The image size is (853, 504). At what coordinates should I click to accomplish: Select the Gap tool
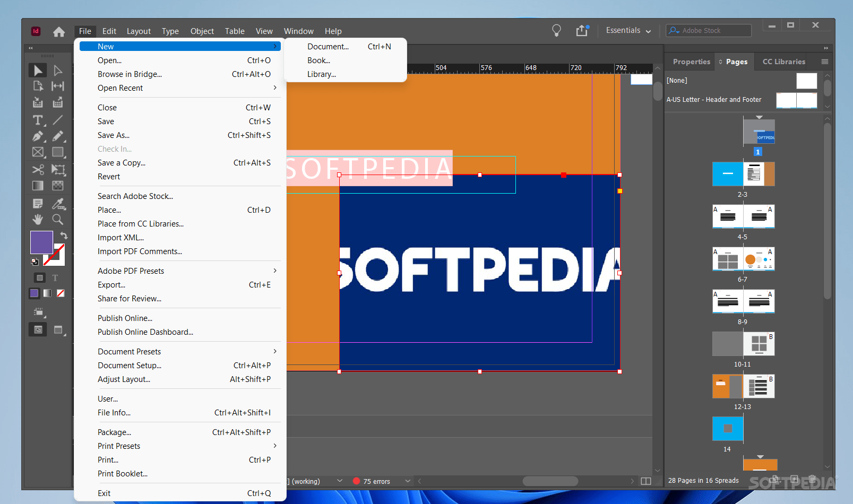click(58, 86)
